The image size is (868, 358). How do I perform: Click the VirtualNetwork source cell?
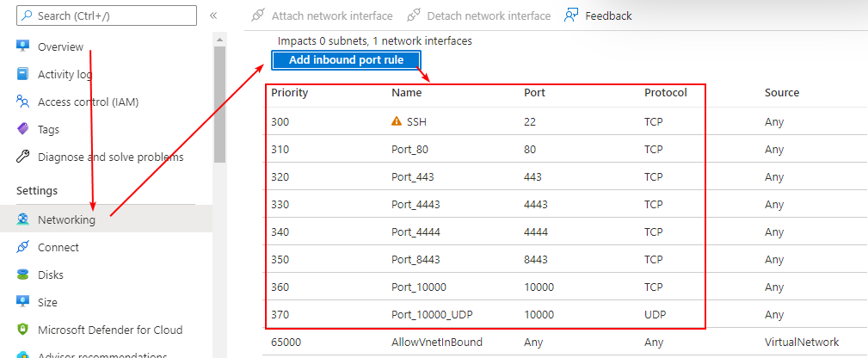[x=802, y=343]
